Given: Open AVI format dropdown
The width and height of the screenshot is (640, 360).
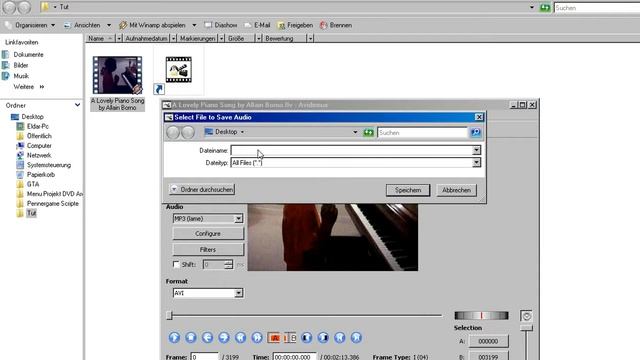Looking at the screenshot, I should point(239,293).
